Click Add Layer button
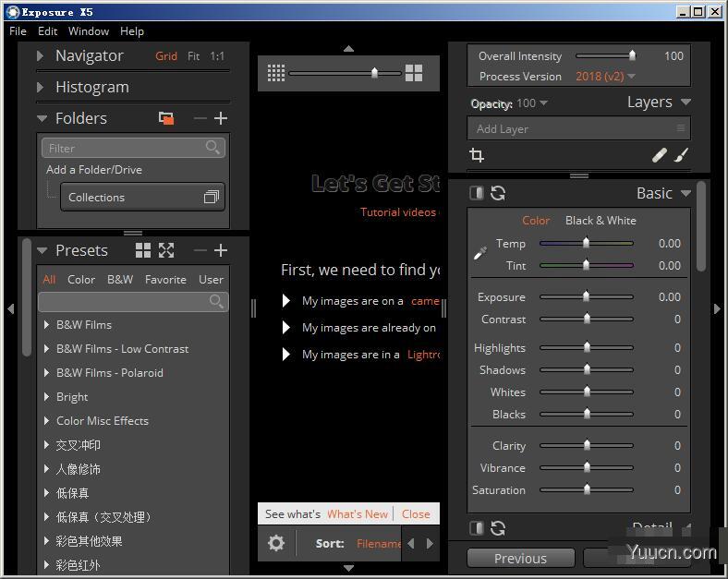 [x=578, y=128]
